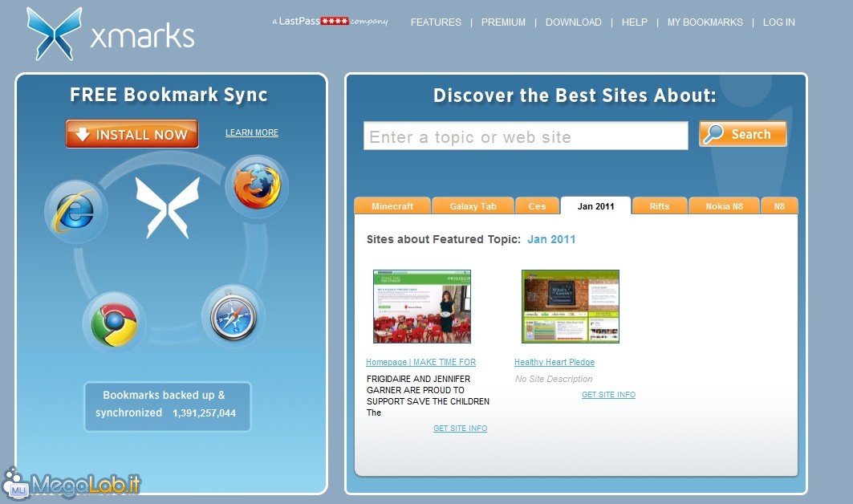Click the Firefox browser icon
This screenshot has height=504, width=853.
(x=257, y=187)
